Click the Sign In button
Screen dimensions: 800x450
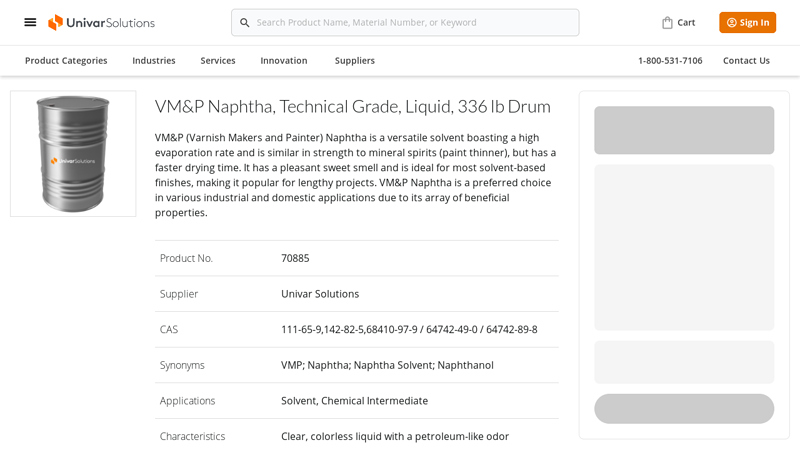click(747, 22)
